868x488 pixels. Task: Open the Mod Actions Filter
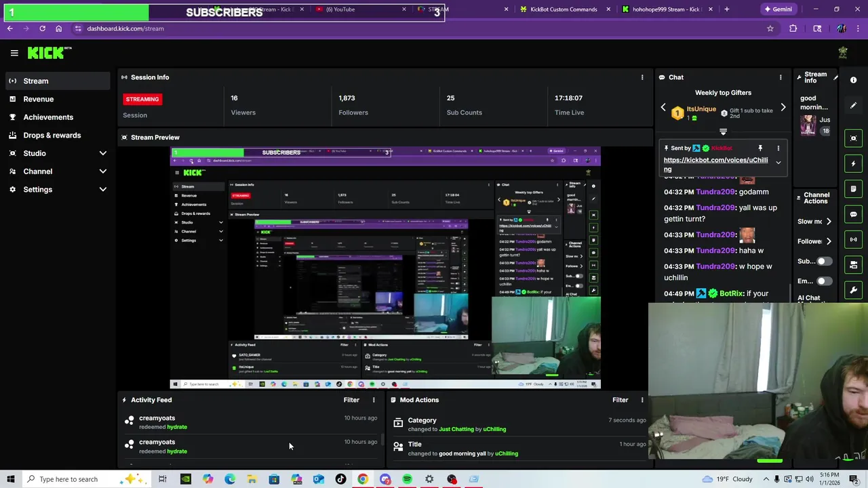tap(620, 400)
